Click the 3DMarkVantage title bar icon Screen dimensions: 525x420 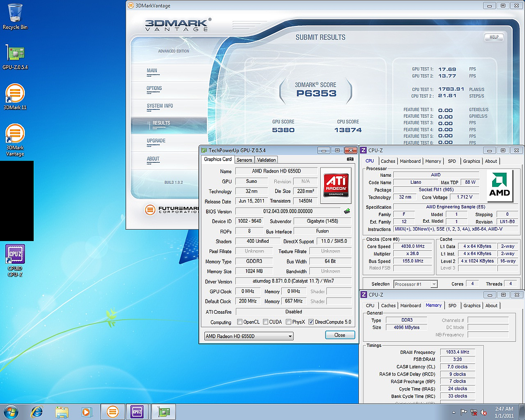pos(132,6)
